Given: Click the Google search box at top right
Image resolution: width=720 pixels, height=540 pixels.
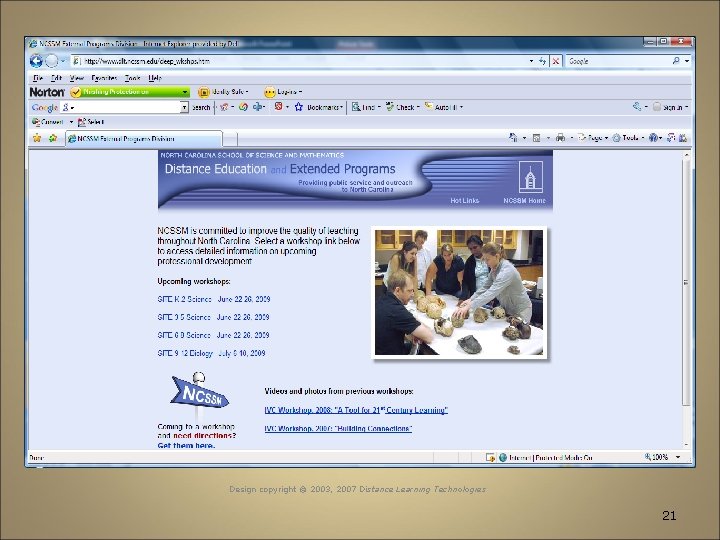Looking at the screenshot, I should (618, 61).
